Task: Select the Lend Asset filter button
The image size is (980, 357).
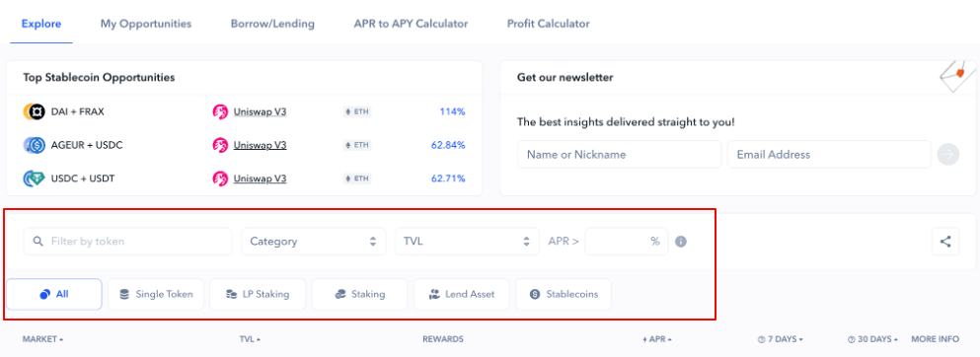Action: point(461,294)
